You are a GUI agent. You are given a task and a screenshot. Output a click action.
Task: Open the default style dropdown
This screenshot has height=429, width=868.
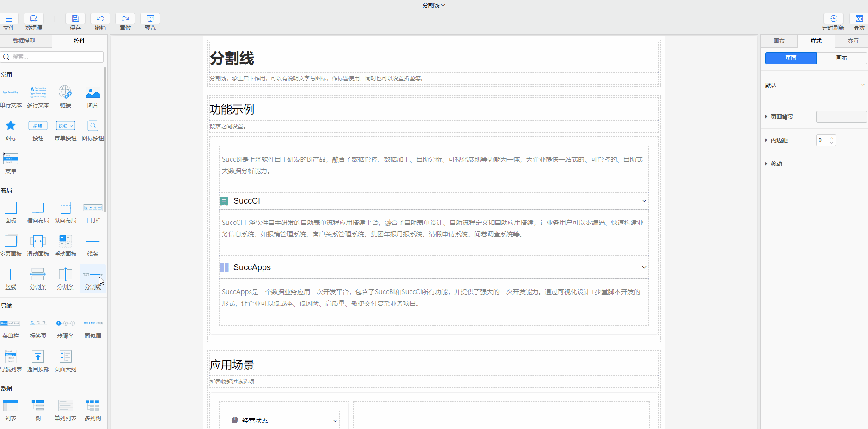tap(862, 85)
